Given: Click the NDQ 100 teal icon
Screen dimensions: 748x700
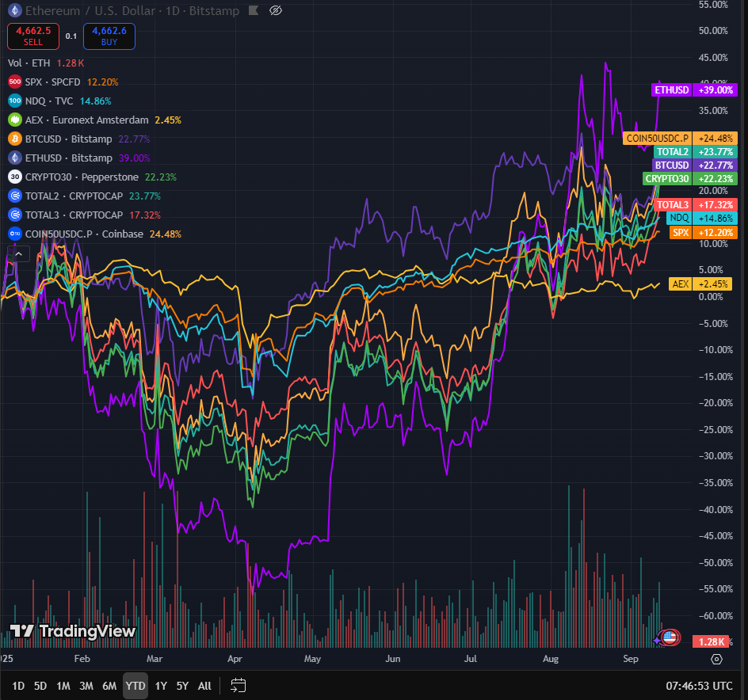Looking at the screenshot, I should pos(15,101).
